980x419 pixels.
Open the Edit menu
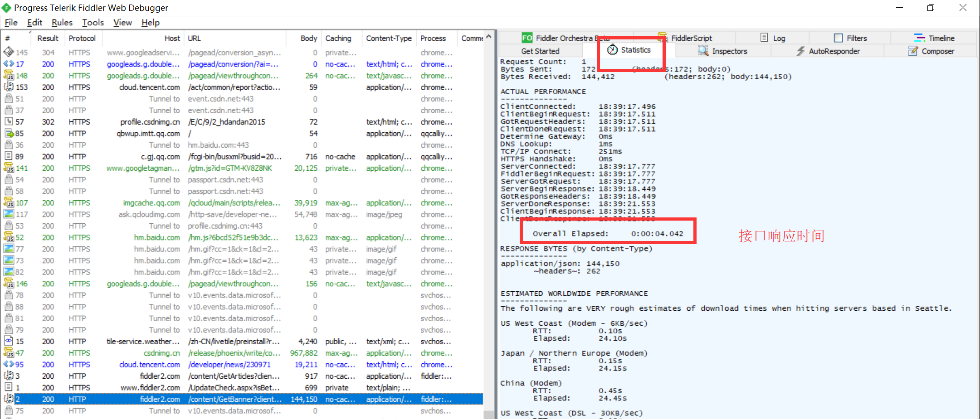[34, 23]
